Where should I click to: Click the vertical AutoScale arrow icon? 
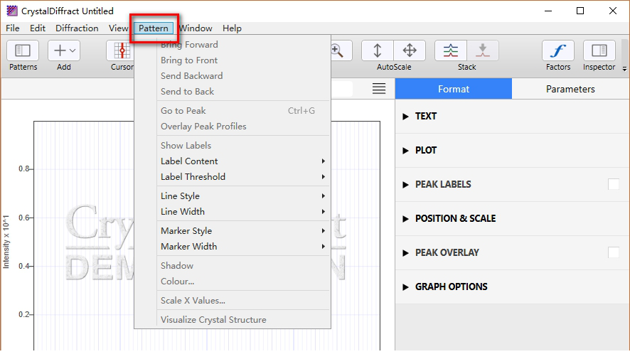coord(377,50)
